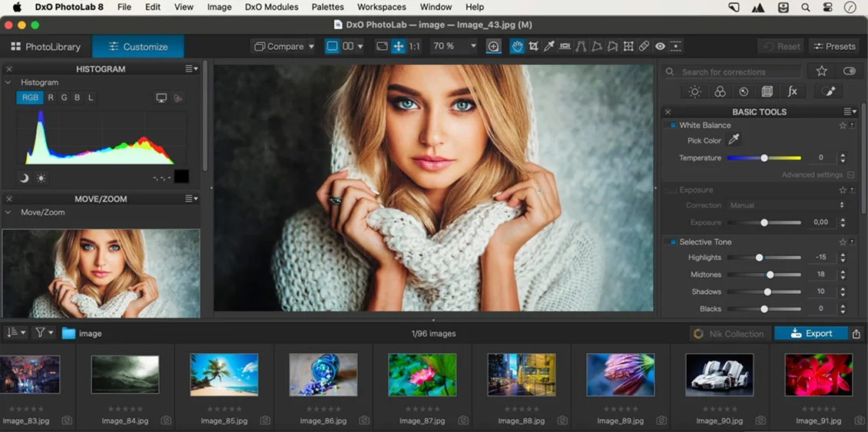Open the view mode dropdown arrow

360,47
